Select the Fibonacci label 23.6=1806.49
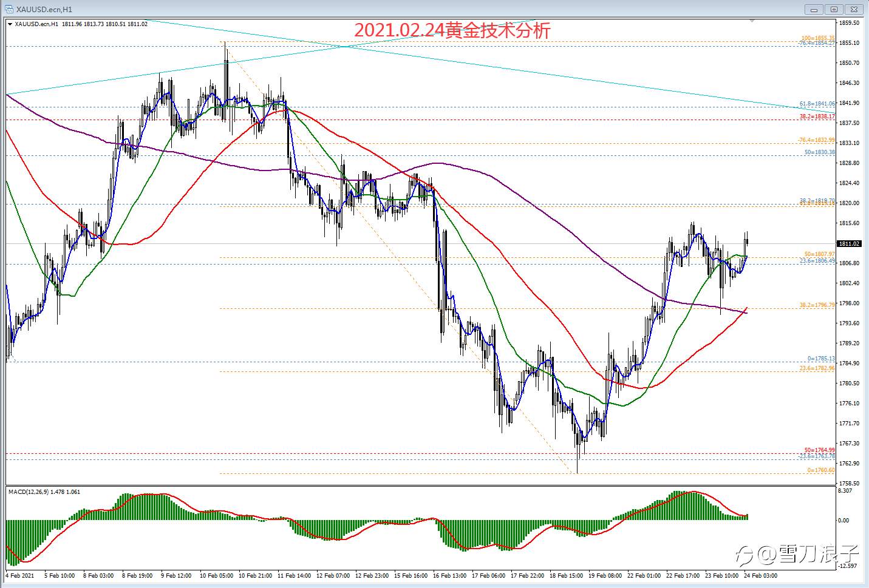869x588 pixels. (817, 261)
